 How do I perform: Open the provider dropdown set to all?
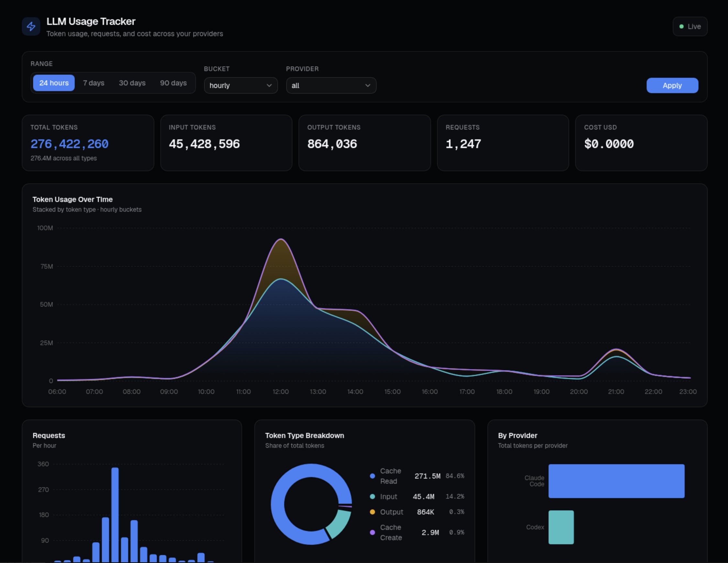coord(331,85)
